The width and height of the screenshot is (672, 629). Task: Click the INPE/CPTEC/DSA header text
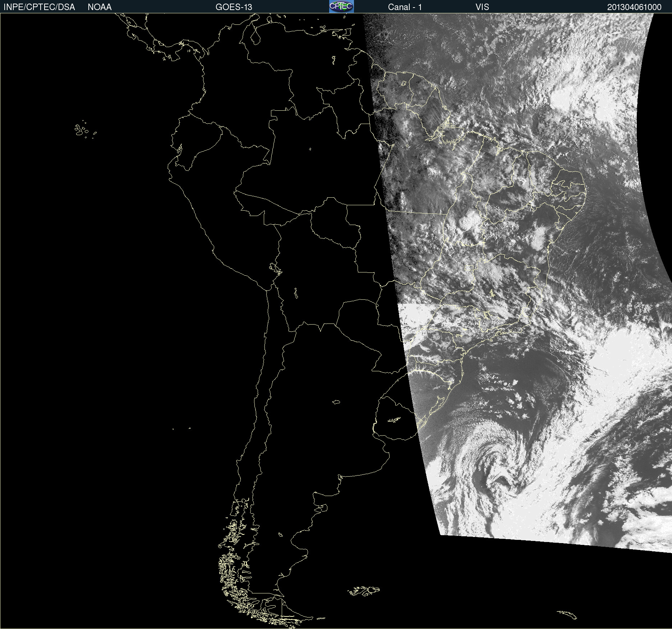click(39, 7)
